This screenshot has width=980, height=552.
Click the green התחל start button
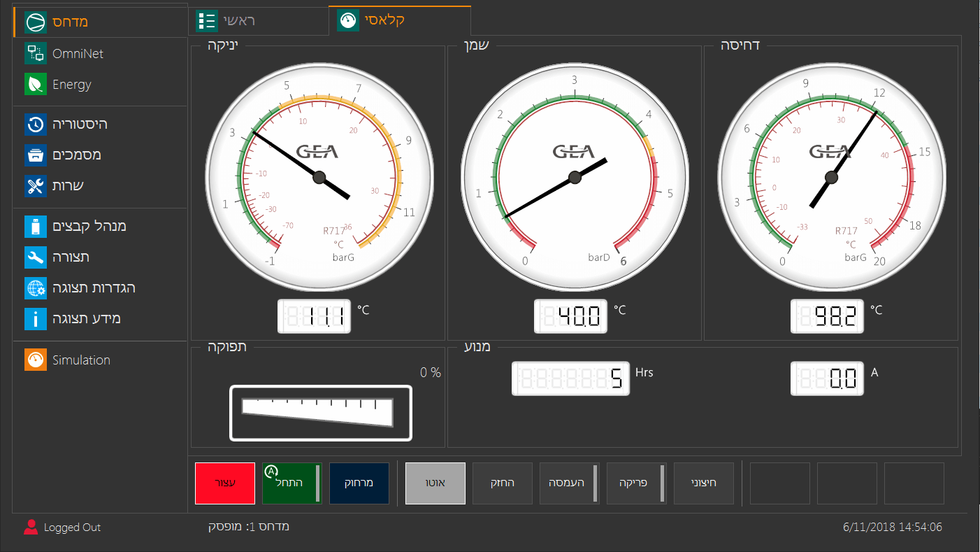click(x=292, y=483)
